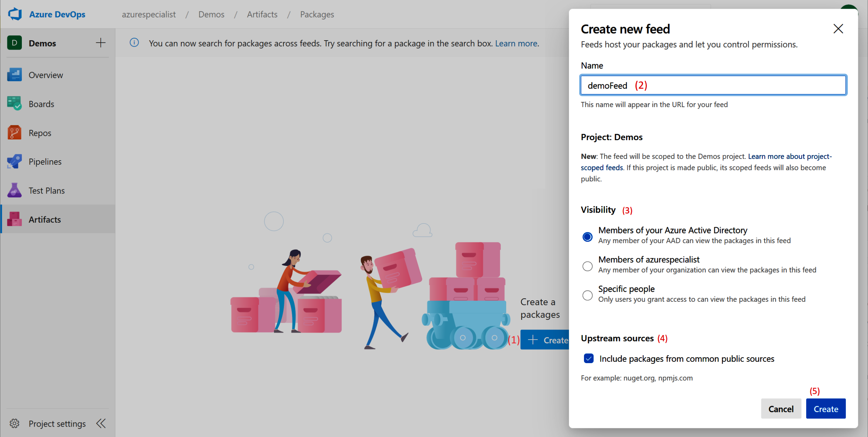Click Pipelines label in sidebar
This screenshot has width=868, height=437.
click(x=45, y=162)
